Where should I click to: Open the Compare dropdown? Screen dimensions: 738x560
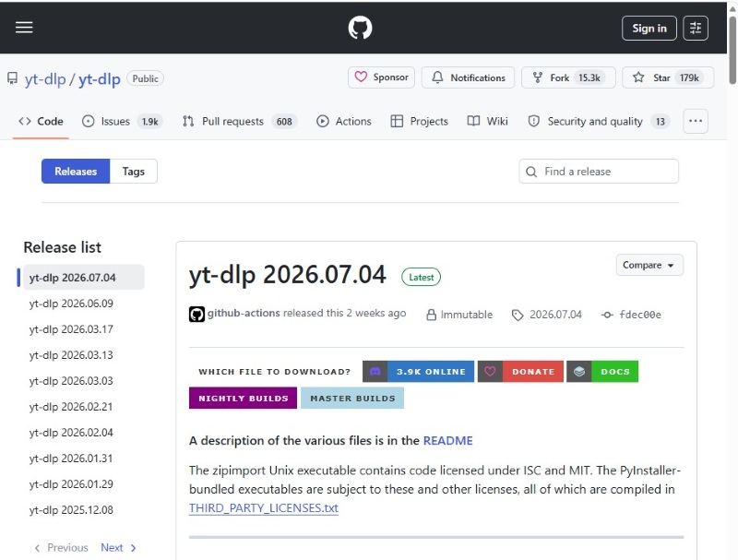click(649, 266)
